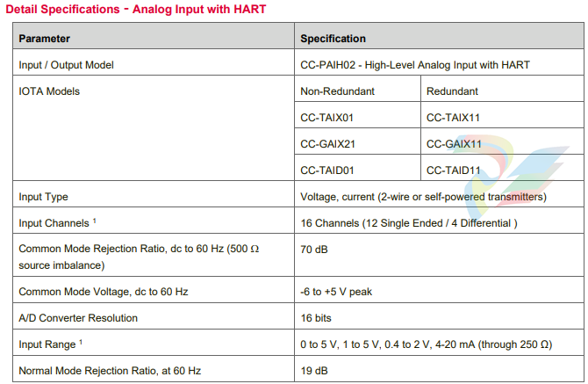
Task: Click the CC-GAIX21 model entry
Action: [x=329, y=144]
